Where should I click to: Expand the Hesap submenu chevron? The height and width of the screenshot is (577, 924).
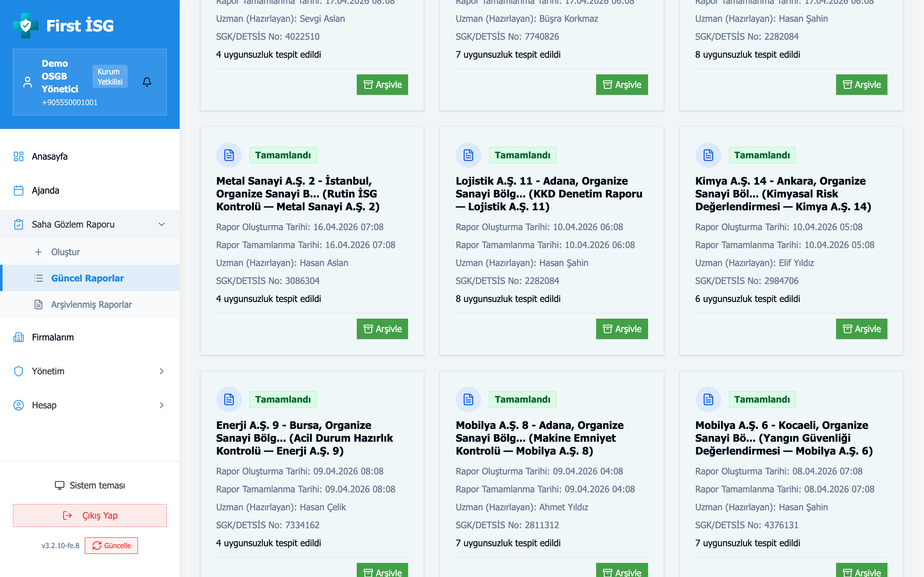tap(161, 405)
